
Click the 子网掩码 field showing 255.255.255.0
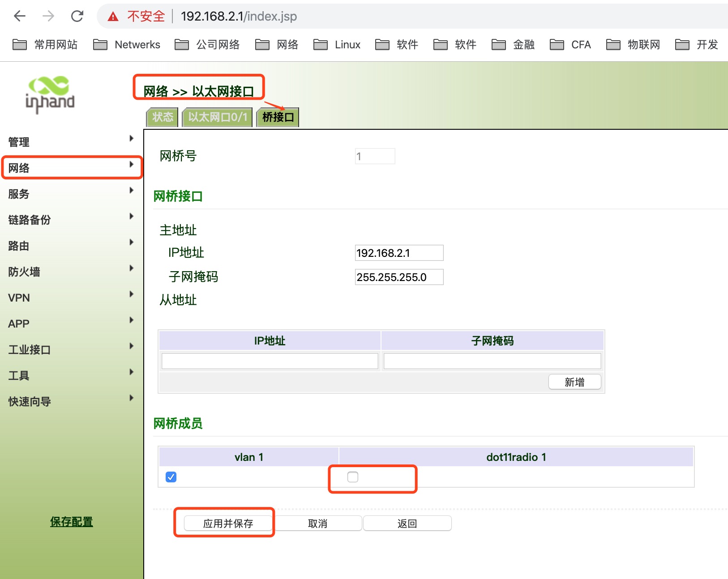point(399,277)
